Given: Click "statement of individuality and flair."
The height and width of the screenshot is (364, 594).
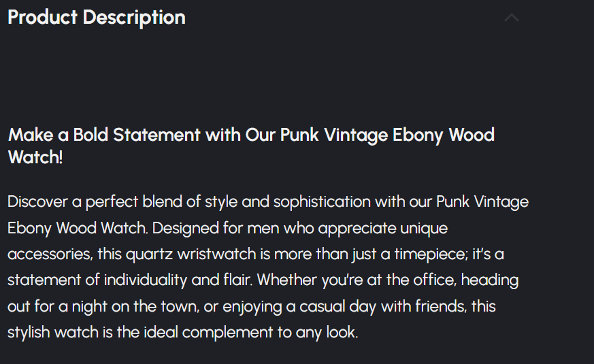Looking at the screenshot, I should tap(129, 280).
